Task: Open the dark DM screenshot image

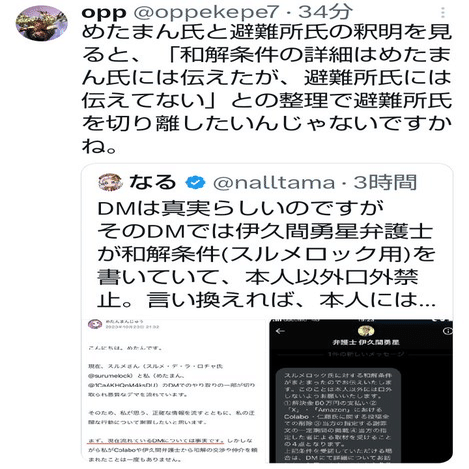Action: coord(361,391)
